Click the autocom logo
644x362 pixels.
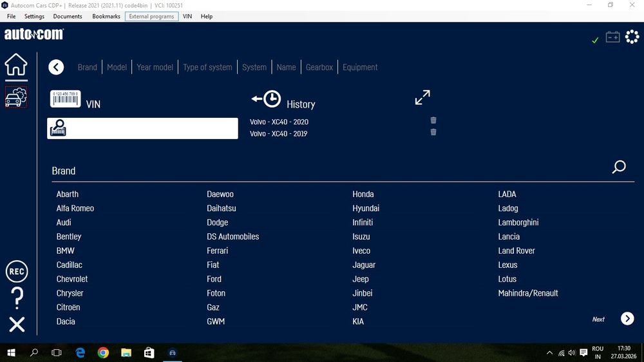coord(34,34)
